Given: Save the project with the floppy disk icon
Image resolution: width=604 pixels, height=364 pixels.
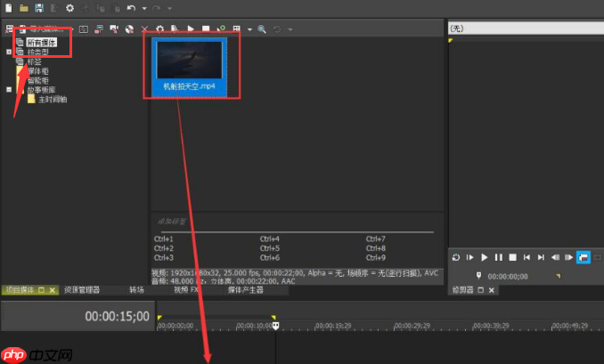Looking at the screenshot, I should [39, 8].
